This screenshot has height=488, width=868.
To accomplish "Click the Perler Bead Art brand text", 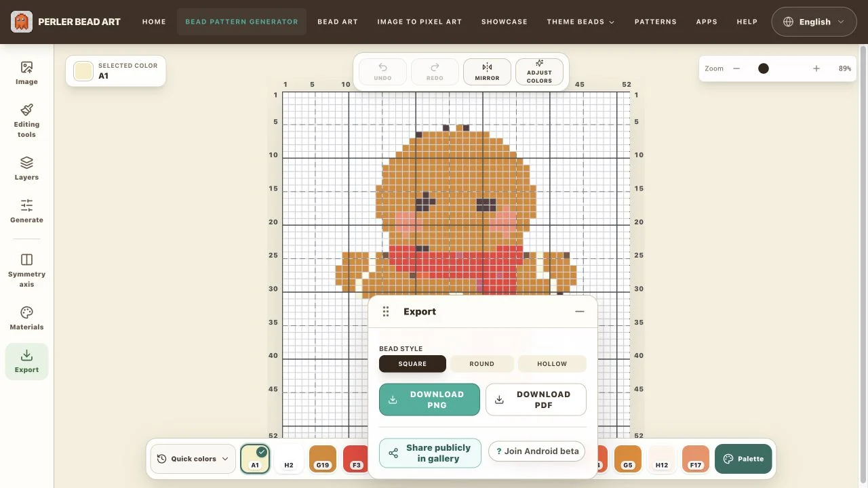I will click(x=79, y=22).
